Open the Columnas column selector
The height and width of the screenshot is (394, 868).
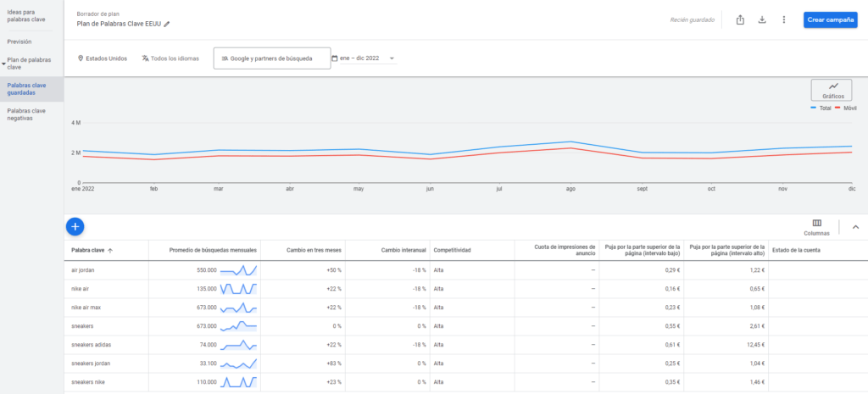[x=816, y=227]
